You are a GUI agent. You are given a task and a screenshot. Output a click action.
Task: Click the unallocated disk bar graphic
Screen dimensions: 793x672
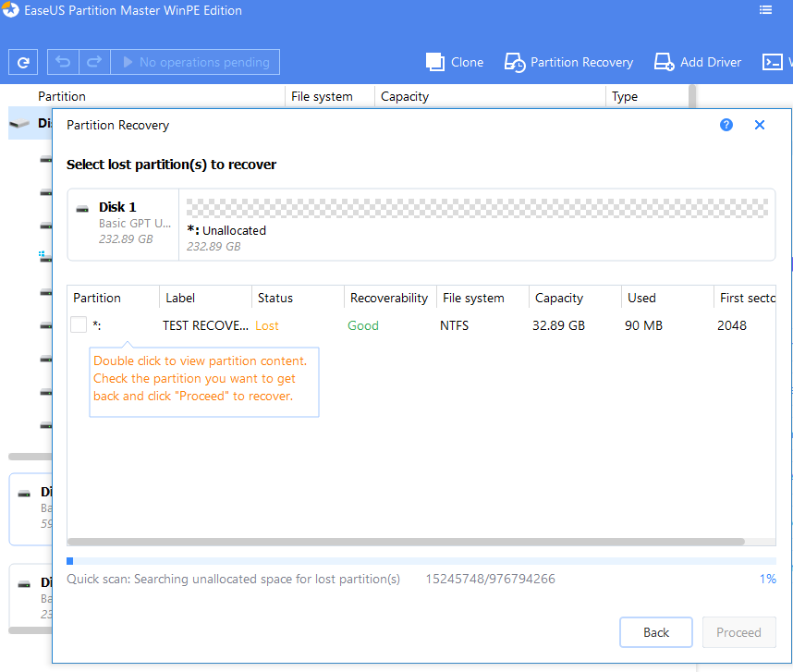(x=477, y=208)
